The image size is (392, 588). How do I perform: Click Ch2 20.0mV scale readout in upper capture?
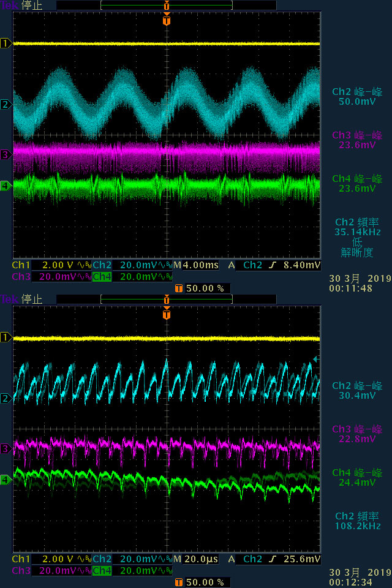(132, 265)
